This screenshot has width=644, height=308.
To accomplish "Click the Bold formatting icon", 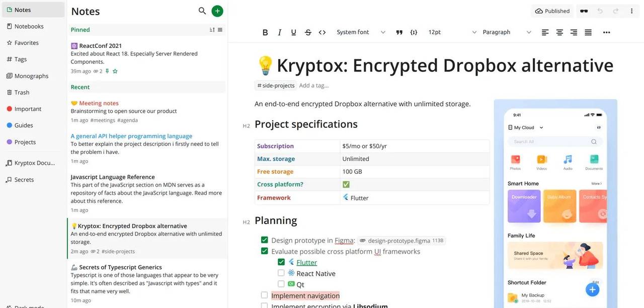I will pos(265,32).
